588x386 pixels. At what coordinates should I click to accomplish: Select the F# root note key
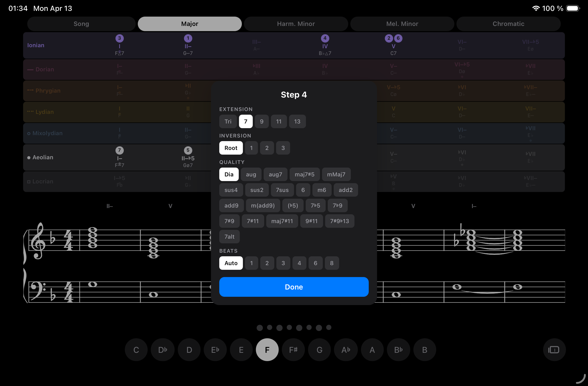point(293,349)
